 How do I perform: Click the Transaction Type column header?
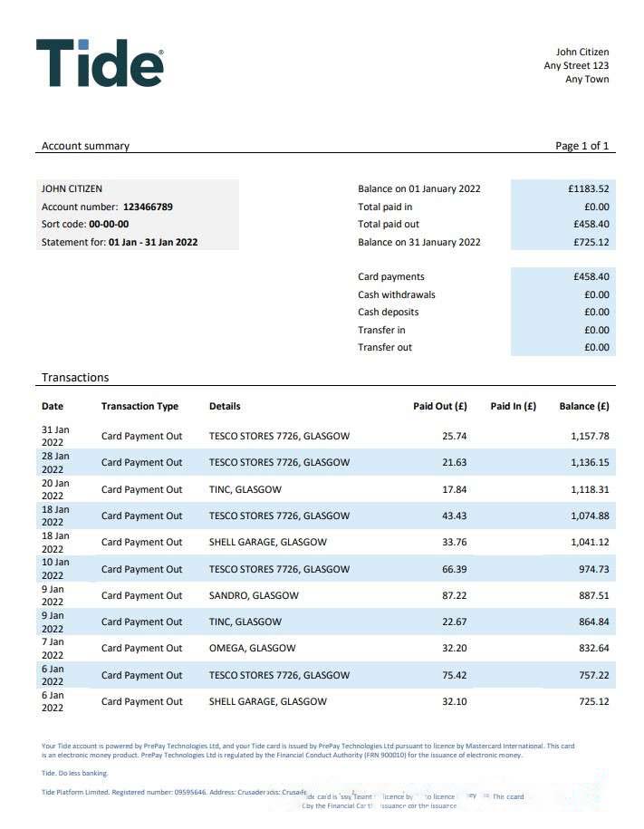(139, 406)
